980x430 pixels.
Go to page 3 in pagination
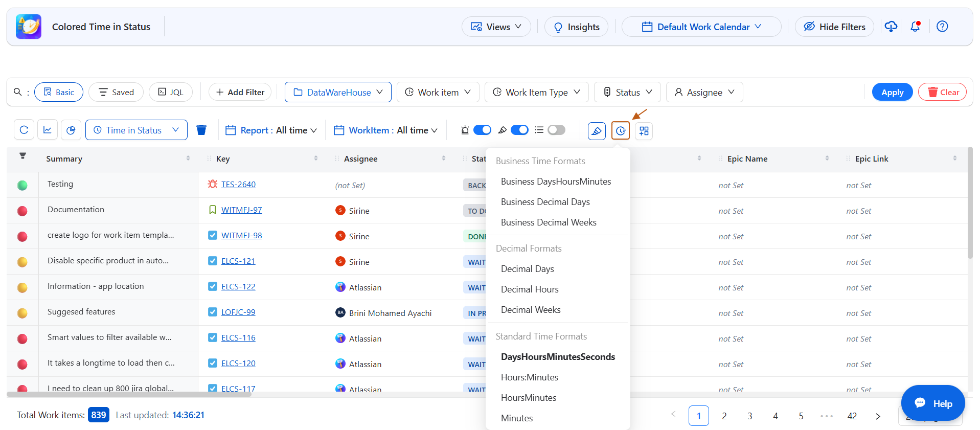[x=750, y=416]
